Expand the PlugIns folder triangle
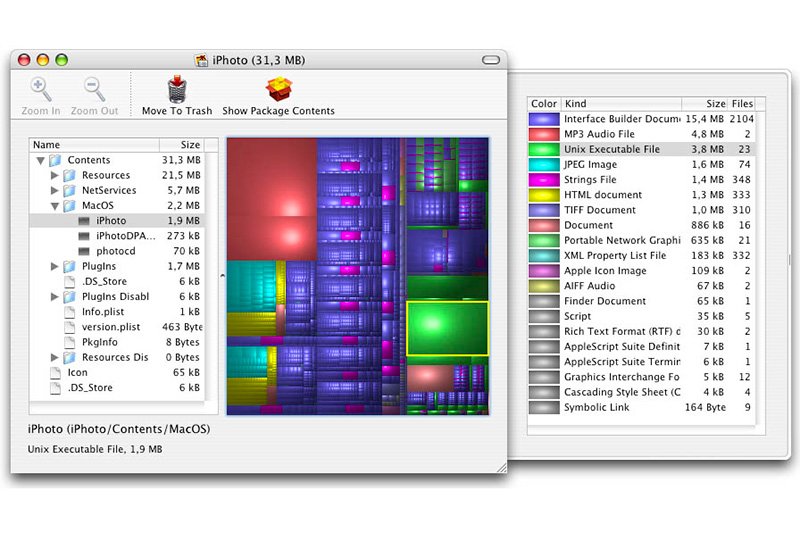Viewport: 800px width, 533px height. click(55, 267)
